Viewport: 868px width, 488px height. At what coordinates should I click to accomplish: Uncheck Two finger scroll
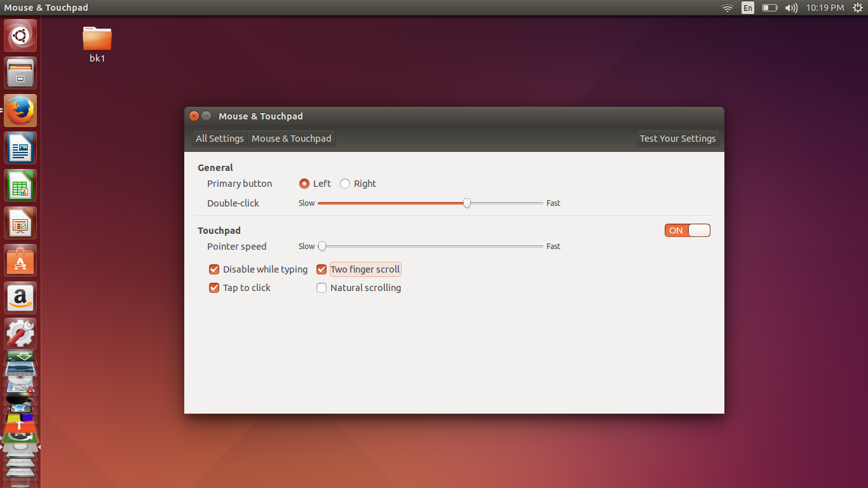[x=322, y=269]
